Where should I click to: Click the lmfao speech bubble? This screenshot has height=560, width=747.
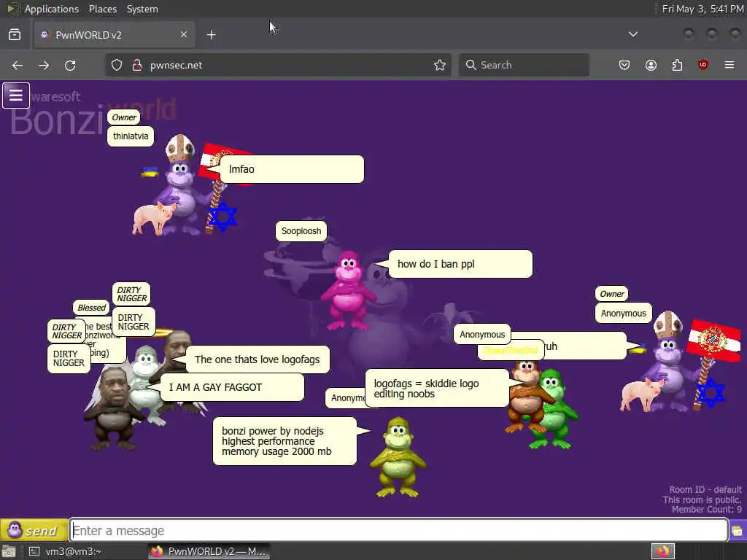point(292,169)
